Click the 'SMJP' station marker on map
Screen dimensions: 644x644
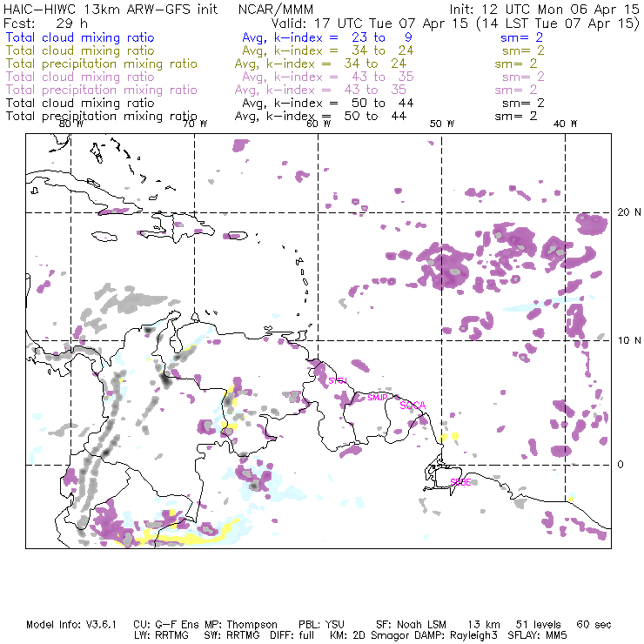[x=378, y=398]
